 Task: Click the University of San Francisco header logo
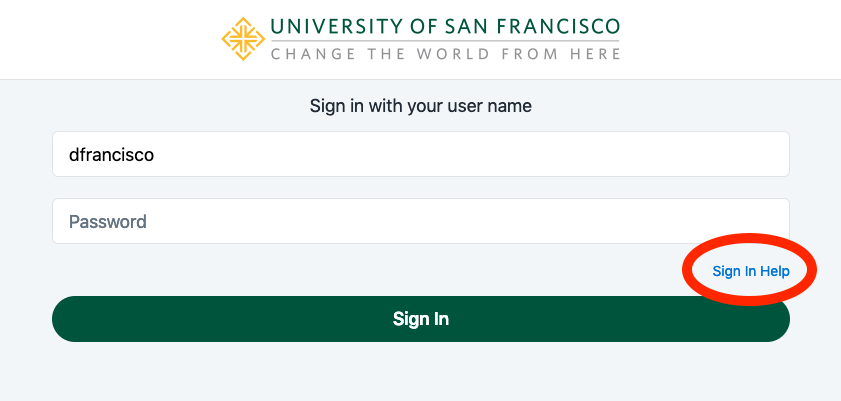click(x=420, y=39)
